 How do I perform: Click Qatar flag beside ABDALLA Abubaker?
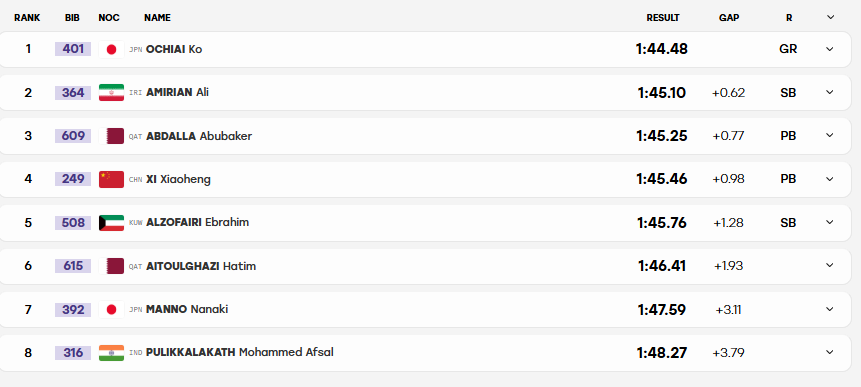(111, 136)
